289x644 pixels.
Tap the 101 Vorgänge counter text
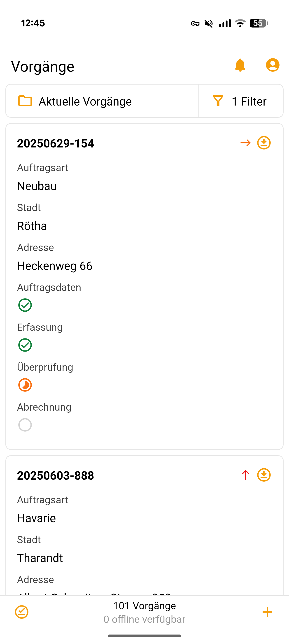[x=144, y=606]
